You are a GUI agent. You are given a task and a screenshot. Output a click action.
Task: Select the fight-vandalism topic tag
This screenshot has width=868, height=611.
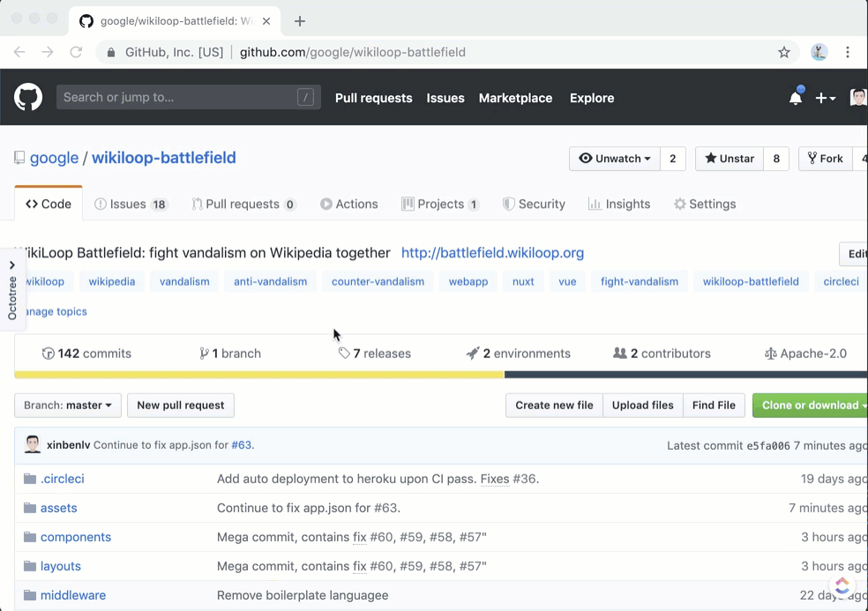click(x=640, y=282)
